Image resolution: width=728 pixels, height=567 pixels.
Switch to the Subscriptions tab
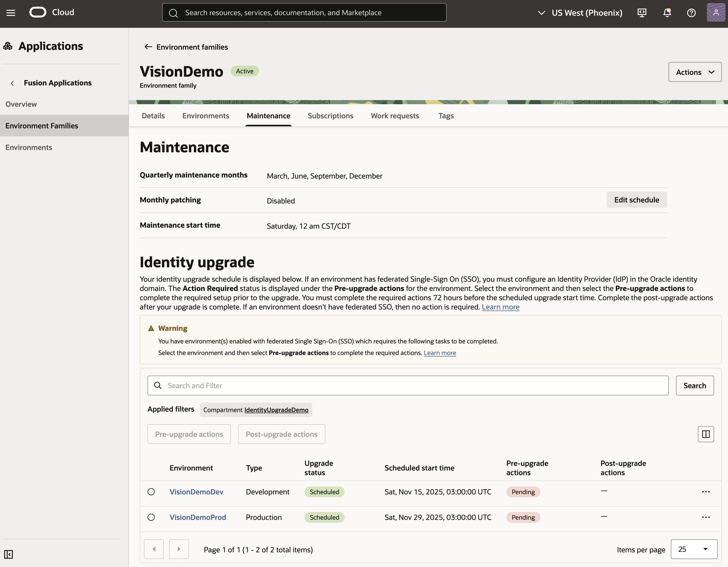(330, 116)
